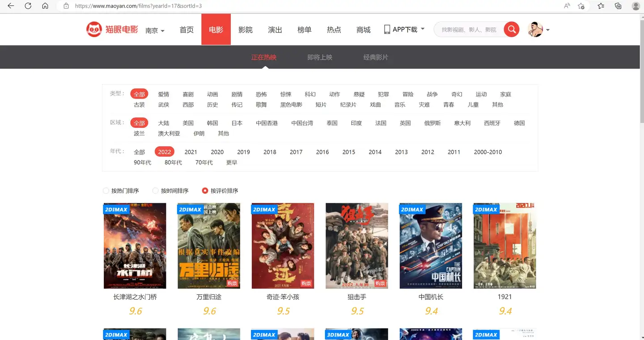This screenshot has width=644, height=340.
Task: Switch to the 正在热映 tab
Action: point(264,57)
